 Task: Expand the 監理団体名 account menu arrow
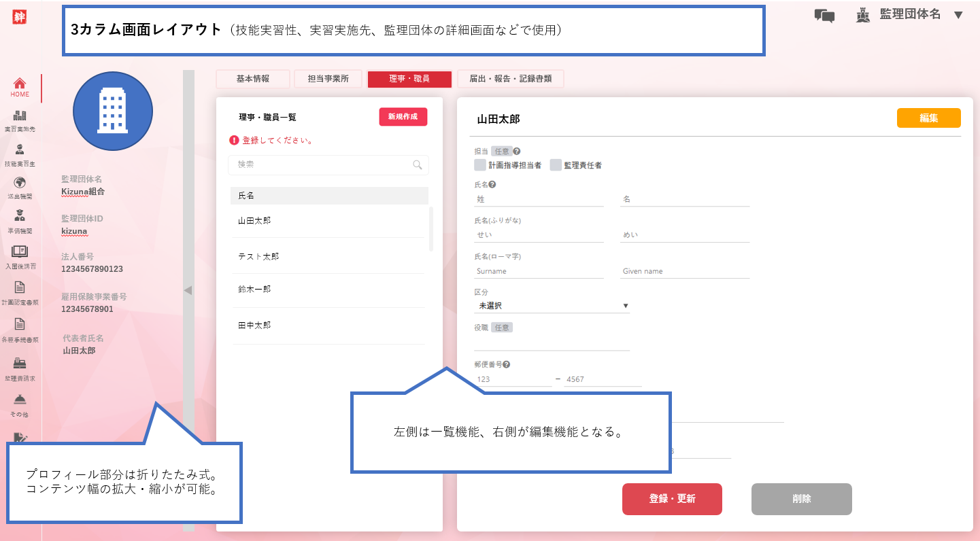pos(958,15)
